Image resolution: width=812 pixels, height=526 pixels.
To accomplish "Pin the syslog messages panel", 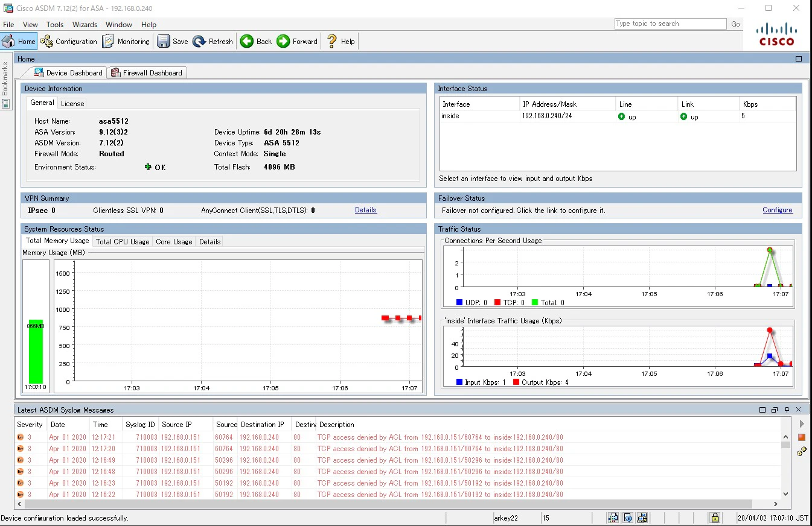I will pyautogui.click(x=787, y=410).
